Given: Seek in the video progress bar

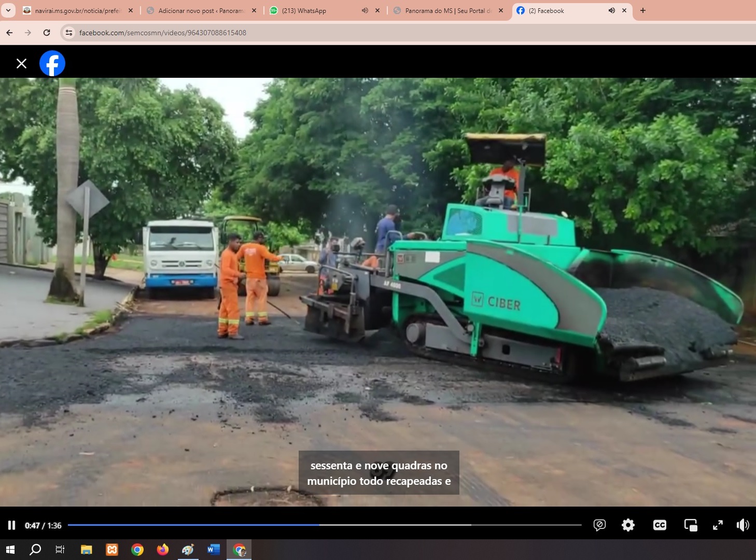Looking at the screenshot, I should click(x=325, y=525).
